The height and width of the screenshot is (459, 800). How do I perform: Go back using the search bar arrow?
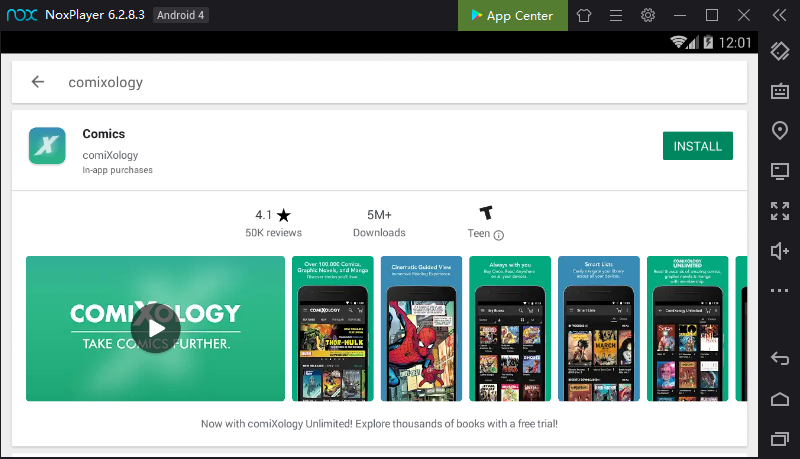(x=38, y=82)
